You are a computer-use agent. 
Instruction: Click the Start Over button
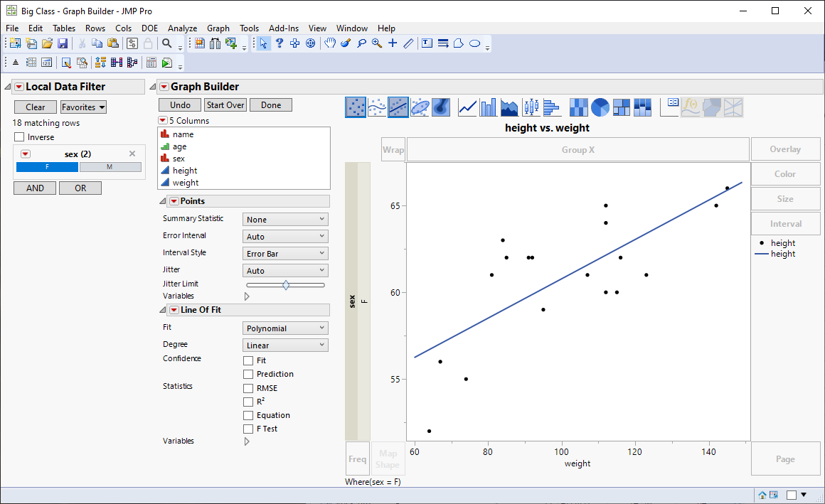click(225, 105)
